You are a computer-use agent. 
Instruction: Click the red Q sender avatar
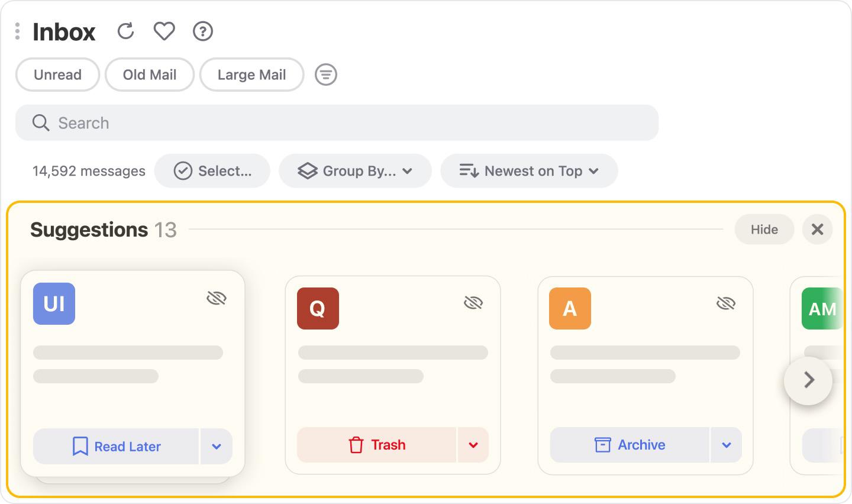pos(318,308)
